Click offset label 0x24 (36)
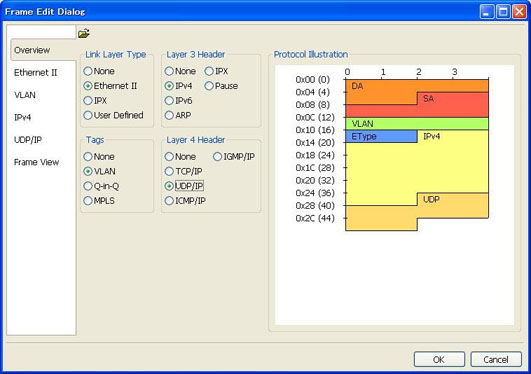The image size is (531, 374). click(315, 193)
